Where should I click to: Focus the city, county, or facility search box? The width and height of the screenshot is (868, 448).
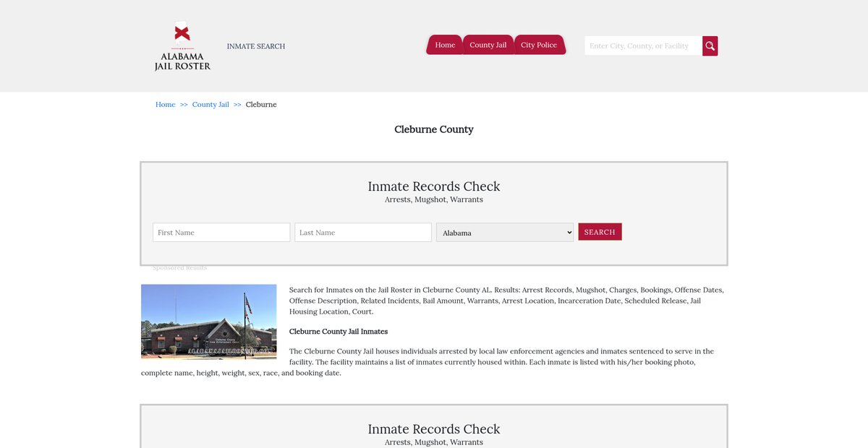pyautogui.click(x=643, y=46)
